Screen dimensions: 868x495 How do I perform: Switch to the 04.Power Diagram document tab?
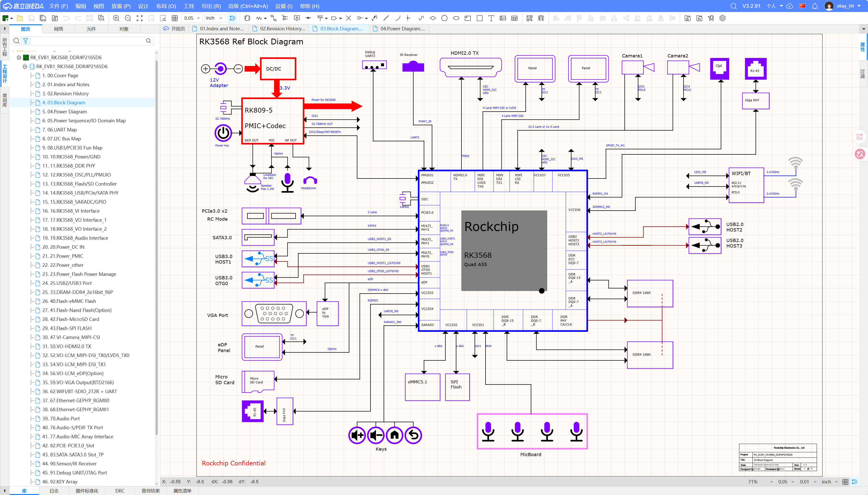point(399,29)
